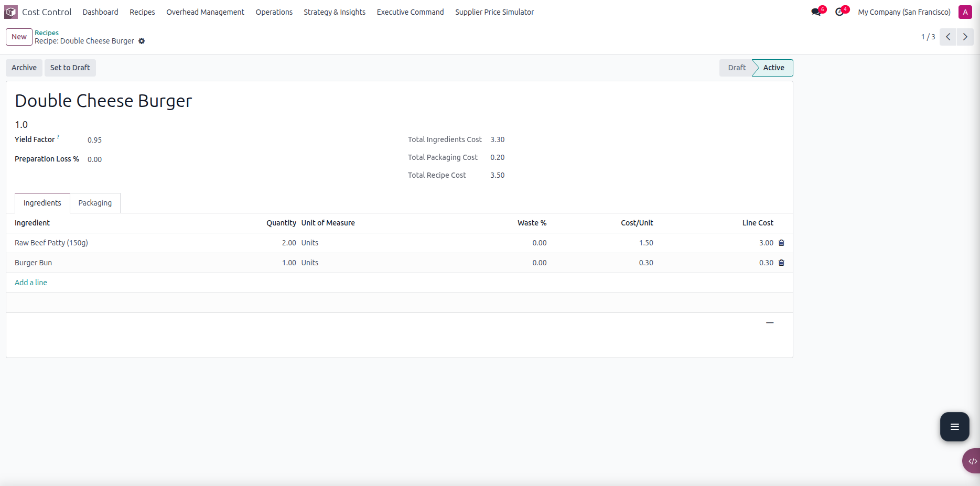The height and width of the screenshot is (486, 980).
Task: Click the purple code developer icon
Action: 972,461
